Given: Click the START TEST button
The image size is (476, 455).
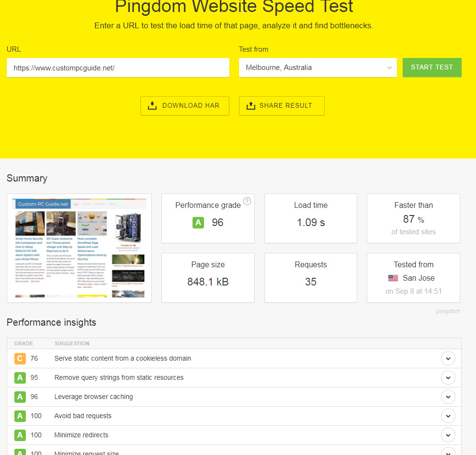Looking at the screenshot, I should point(431,68).
